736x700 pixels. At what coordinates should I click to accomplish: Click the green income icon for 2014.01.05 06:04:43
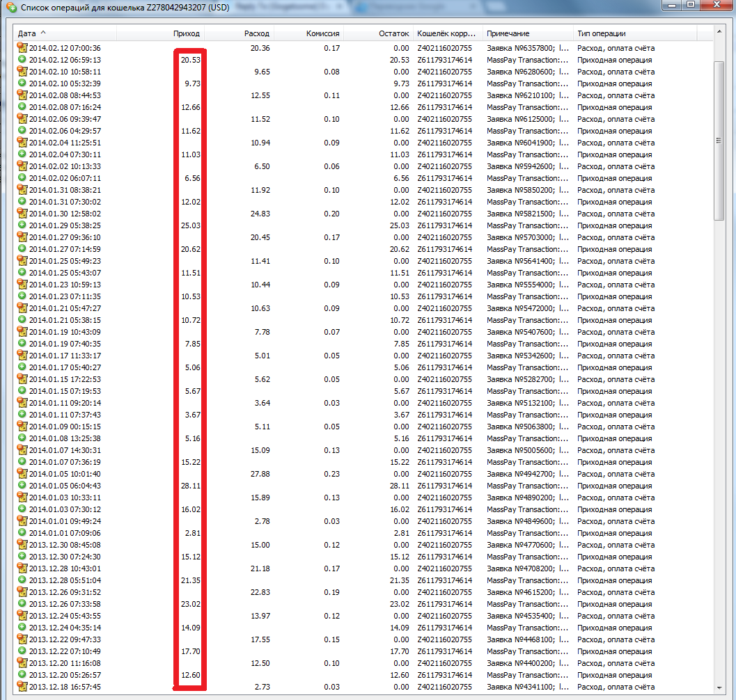pos(22,485)
